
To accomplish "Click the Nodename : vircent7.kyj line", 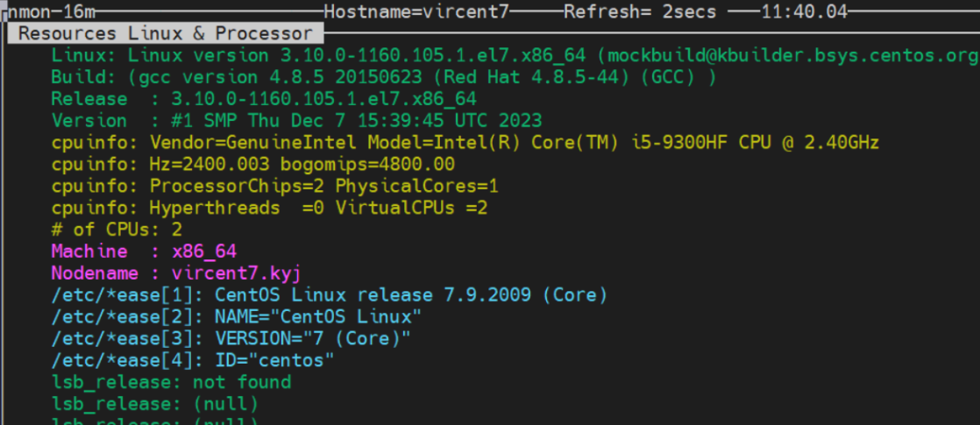I will (x=176, y=273).
